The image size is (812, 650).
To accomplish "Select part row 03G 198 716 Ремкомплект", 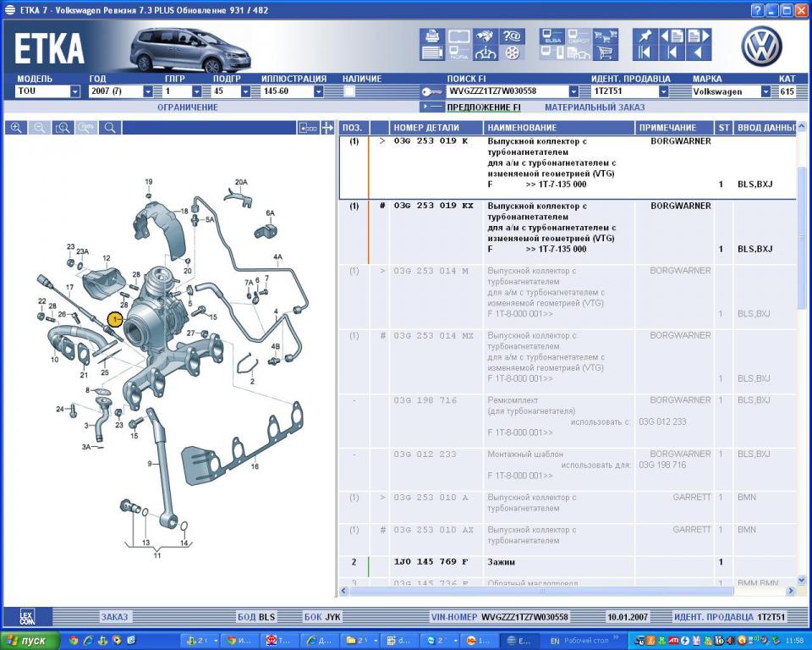I will click(x=568, y=421).
